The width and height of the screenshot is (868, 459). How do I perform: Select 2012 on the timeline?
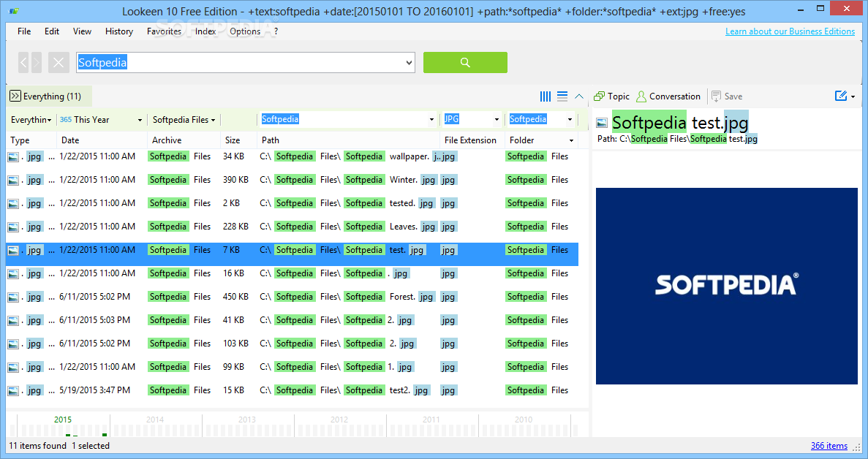[339, 420]
